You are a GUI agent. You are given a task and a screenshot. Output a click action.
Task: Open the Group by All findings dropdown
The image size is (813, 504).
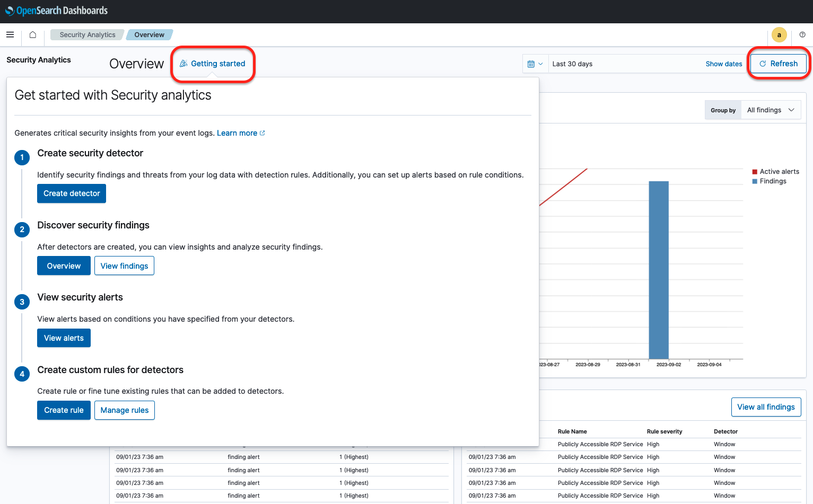pyautogui.click(x=770, y=110)
